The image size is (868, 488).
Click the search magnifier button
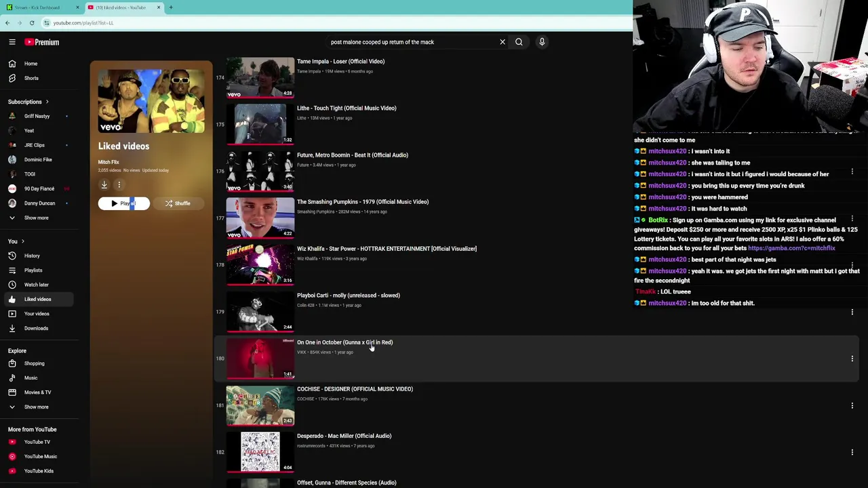(x=519, y=42)
